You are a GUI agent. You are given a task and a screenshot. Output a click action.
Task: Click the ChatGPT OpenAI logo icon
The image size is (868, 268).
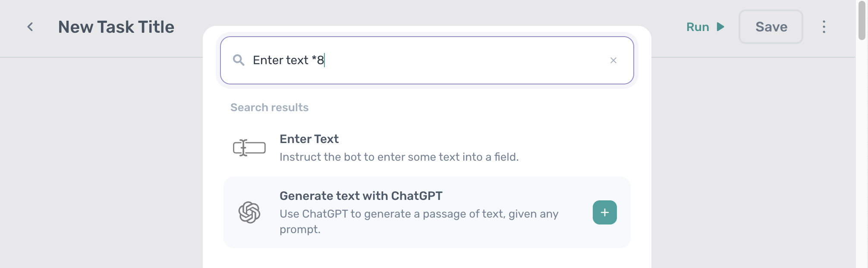248,212
